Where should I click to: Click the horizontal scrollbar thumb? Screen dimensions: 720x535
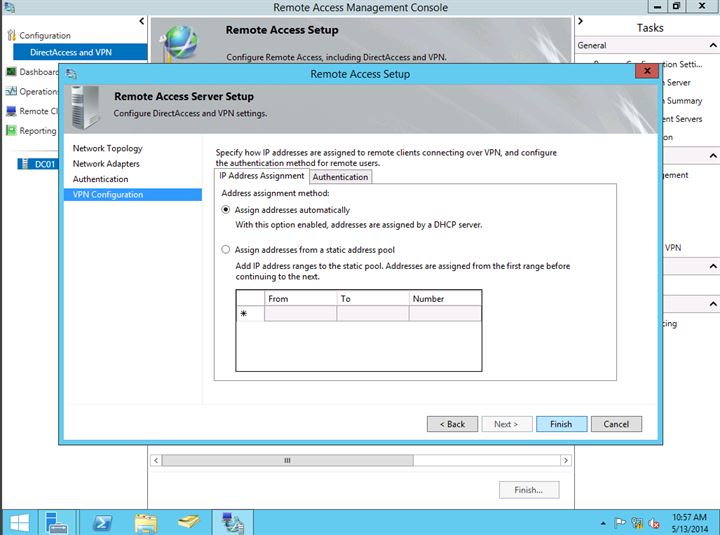(287, 460)
